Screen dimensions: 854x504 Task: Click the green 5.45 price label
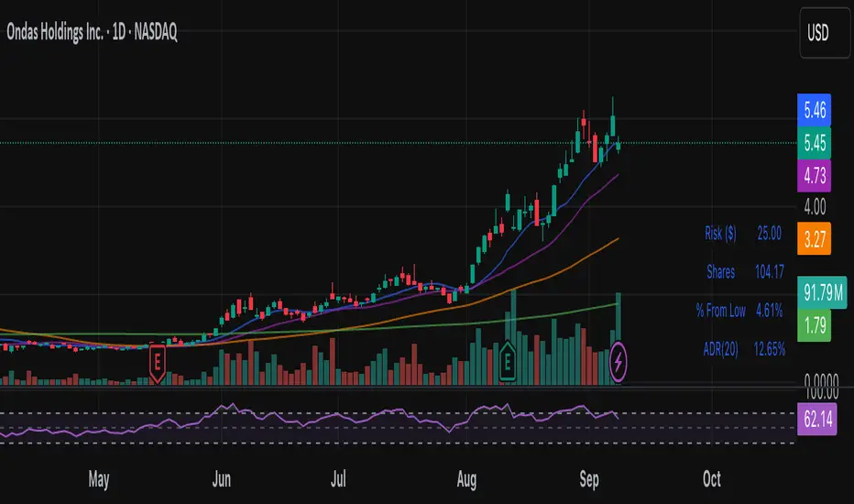click(x=815, y=143)
